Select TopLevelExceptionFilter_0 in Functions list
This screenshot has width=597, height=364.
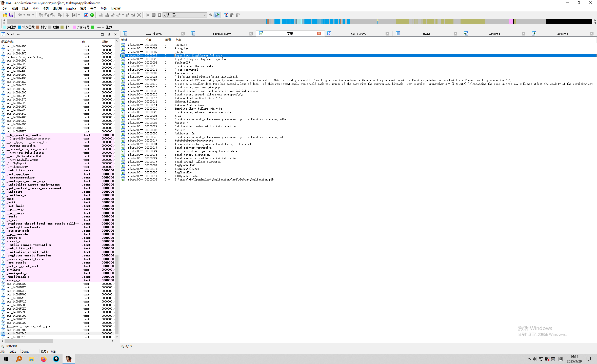click(x=25, y=57)
